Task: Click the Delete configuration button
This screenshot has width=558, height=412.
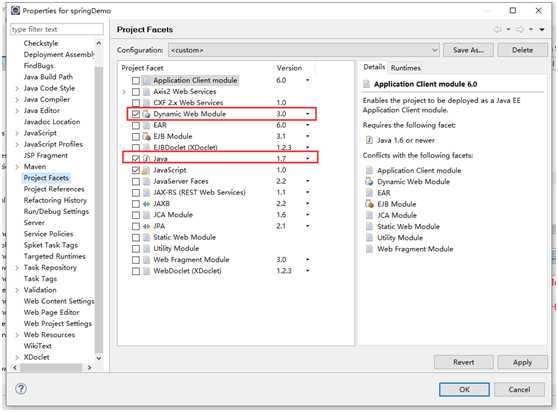Action: pos(522,50)
